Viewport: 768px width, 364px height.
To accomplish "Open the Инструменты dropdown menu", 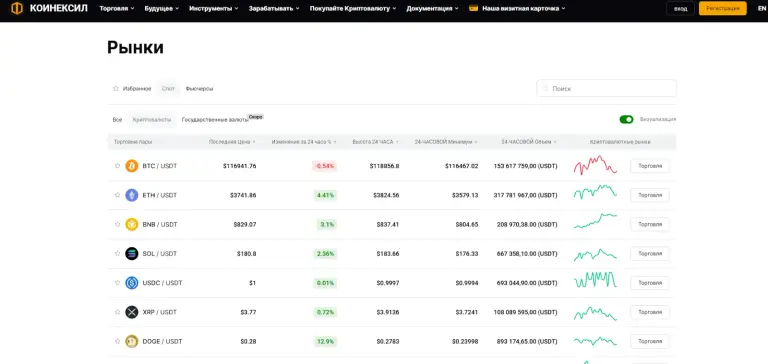I will click(x=214, y=8).
